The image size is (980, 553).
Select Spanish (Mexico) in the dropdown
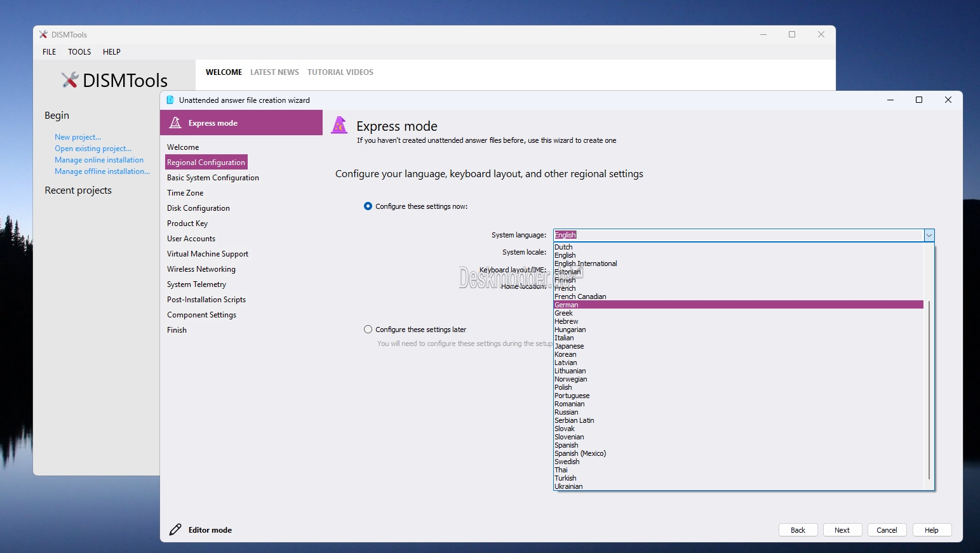coord(739,453)
